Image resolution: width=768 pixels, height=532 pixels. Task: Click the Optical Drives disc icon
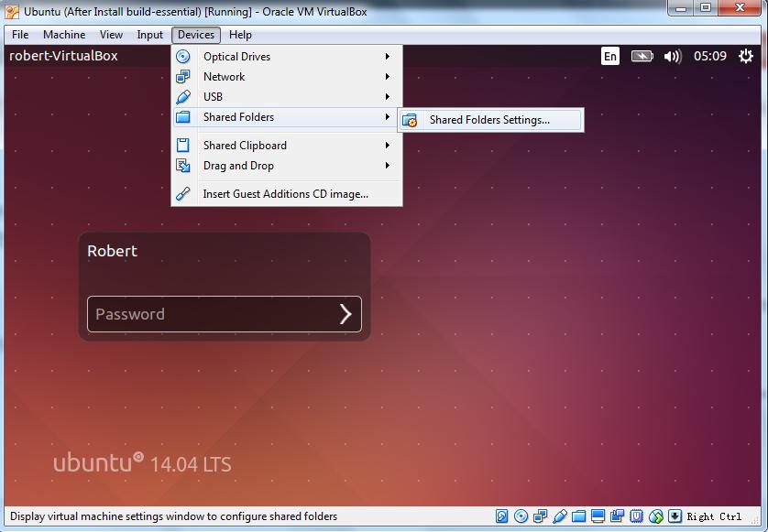[x=183, y=56]
